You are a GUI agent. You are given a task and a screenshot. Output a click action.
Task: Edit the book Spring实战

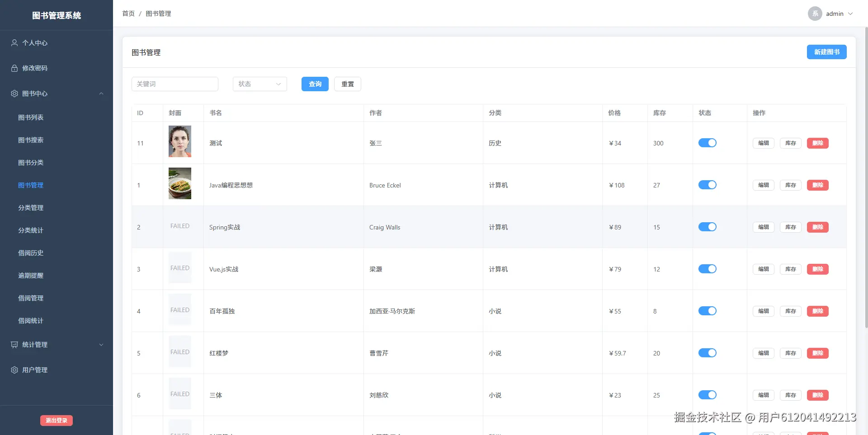coord(764,227)
